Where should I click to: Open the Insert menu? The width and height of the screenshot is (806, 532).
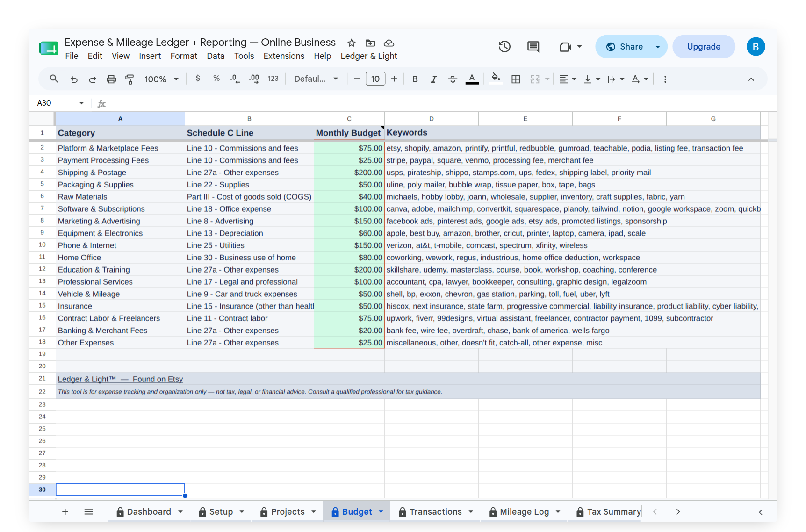pyautogui.click(x=150, y=56)
